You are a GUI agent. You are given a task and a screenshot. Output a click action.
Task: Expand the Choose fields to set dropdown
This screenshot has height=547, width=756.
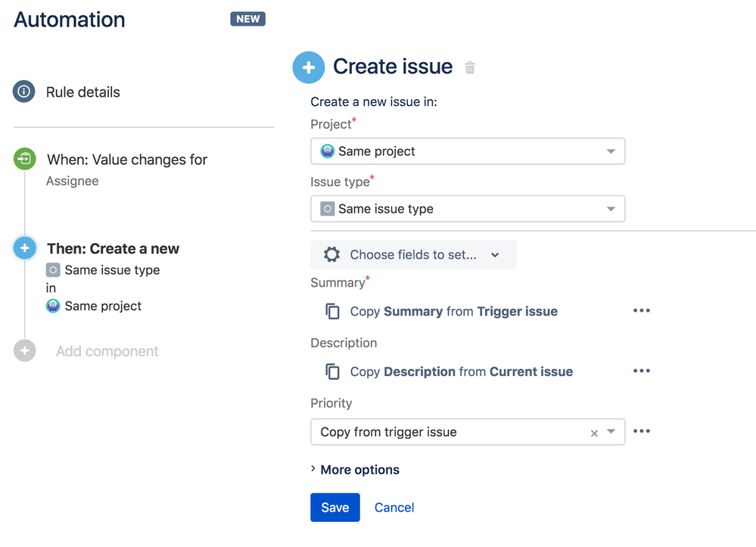[496, 254]
